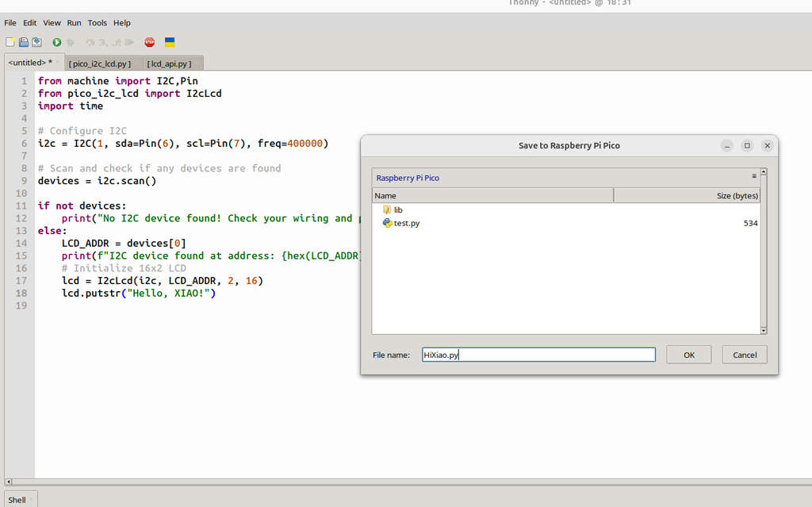The image size is (812, 507).
Task: Open the Edit menu
Action: click(x=30, y=23)
